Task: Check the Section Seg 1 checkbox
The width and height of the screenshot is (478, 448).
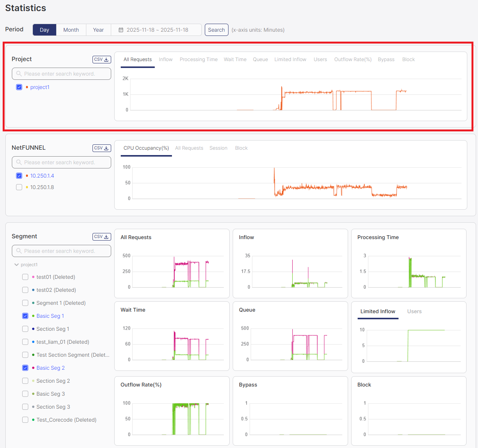Action: (25, 329)
